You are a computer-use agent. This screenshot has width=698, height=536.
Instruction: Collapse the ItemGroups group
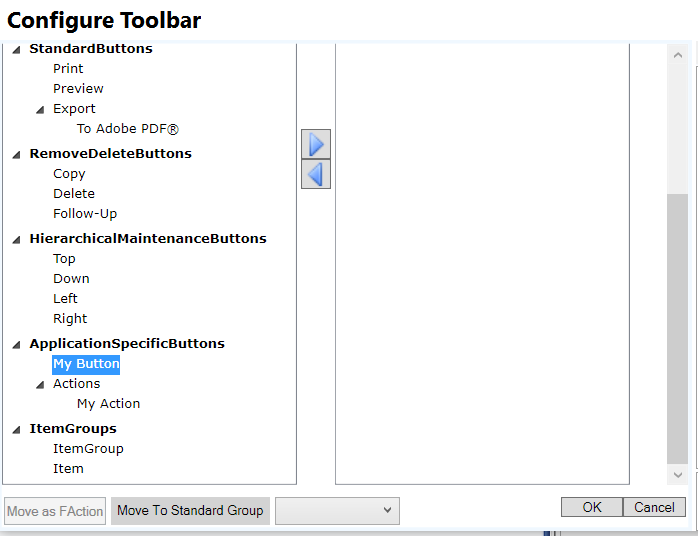click(x=16, y=430)
